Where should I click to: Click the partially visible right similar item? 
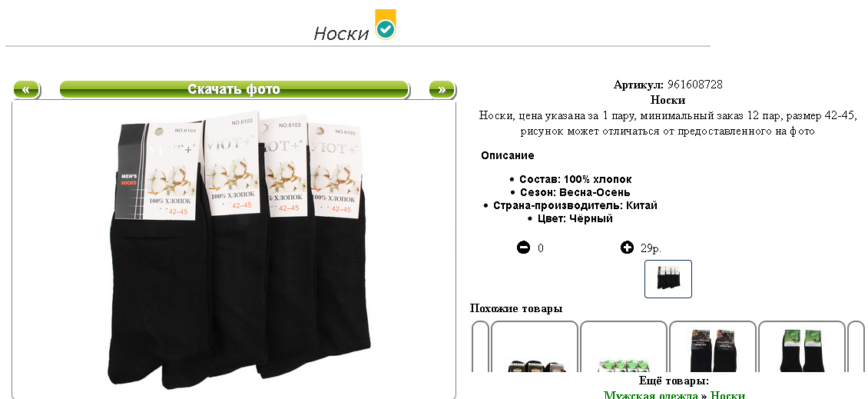[x=856, y=347]
